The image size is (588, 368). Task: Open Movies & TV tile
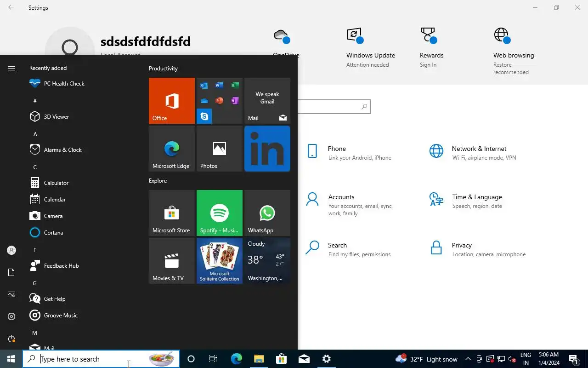pyautogui.click(x=172, y=261)
